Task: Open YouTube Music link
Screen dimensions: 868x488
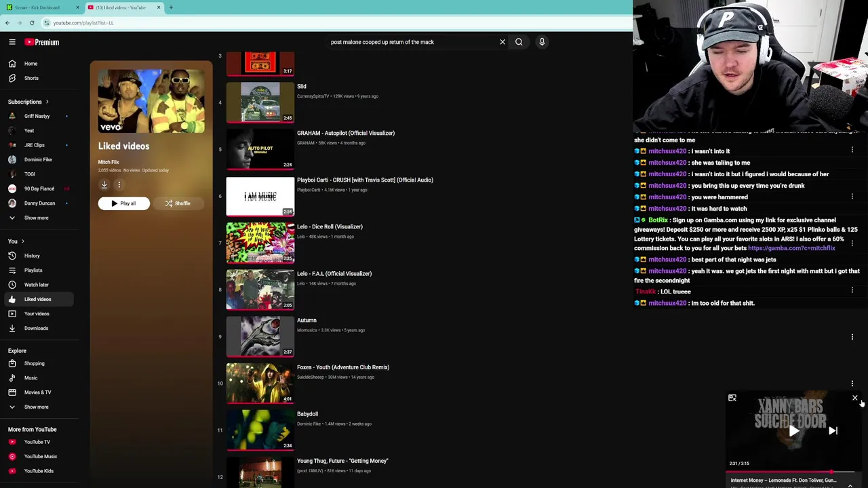Action: [41, 456]
